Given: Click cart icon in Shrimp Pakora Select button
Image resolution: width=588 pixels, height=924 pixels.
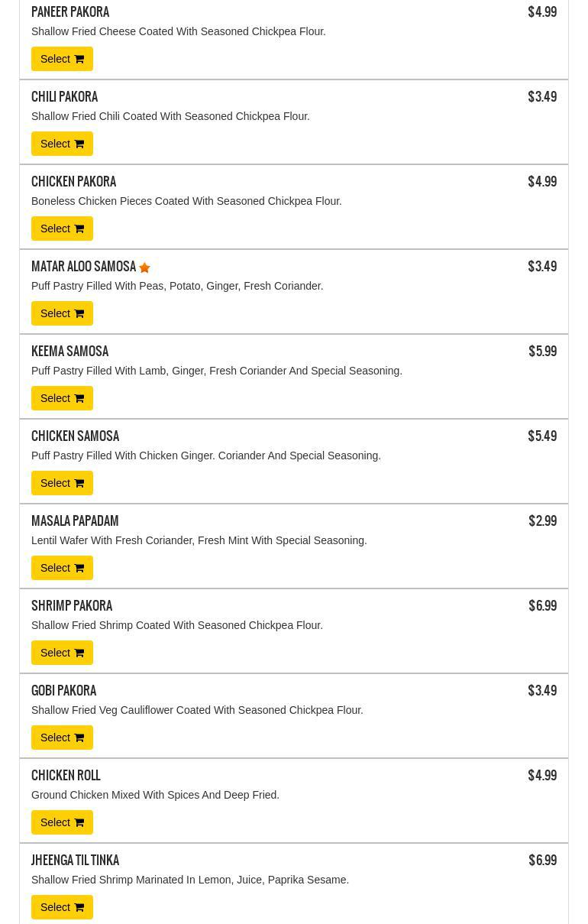Looking at the screenshot, I should click(79, 653).
